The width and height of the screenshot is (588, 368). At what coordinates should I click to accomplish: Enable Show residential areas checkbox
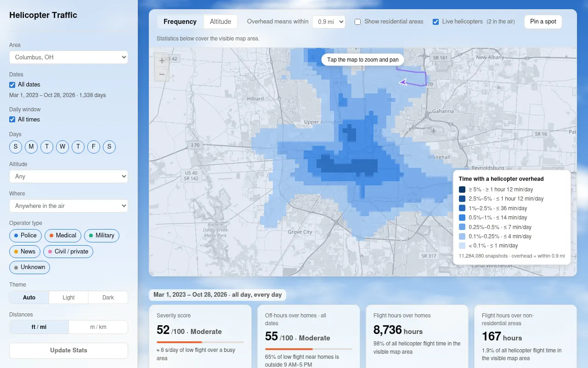357,22
